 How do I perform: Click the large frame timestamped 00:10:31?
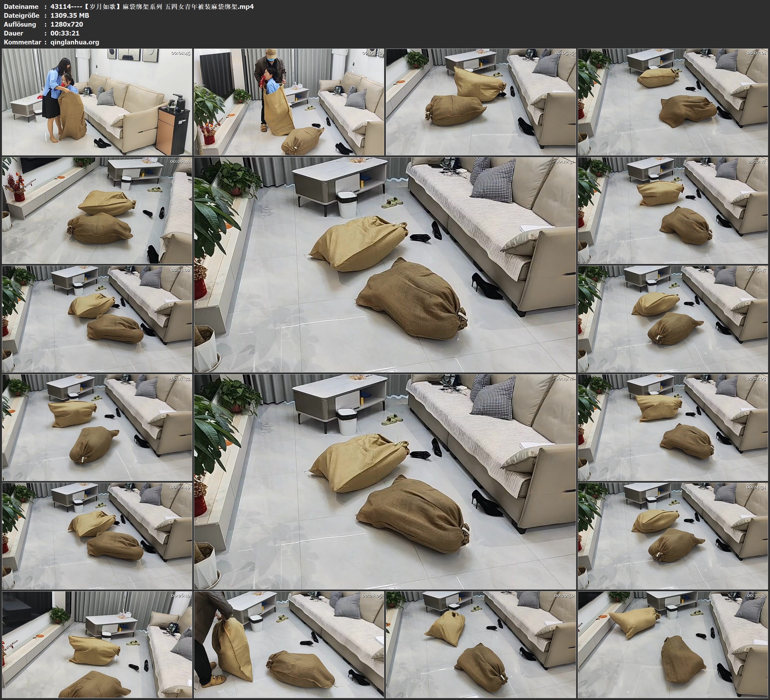385,264
